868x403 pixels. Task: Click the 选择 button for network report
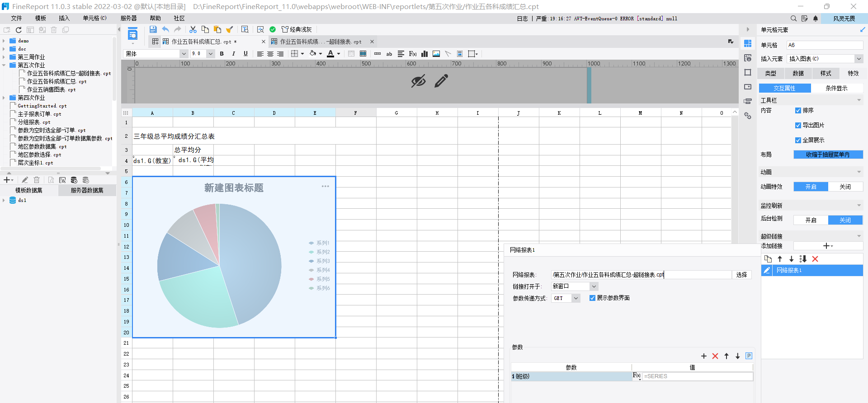(x=742, y=275)
